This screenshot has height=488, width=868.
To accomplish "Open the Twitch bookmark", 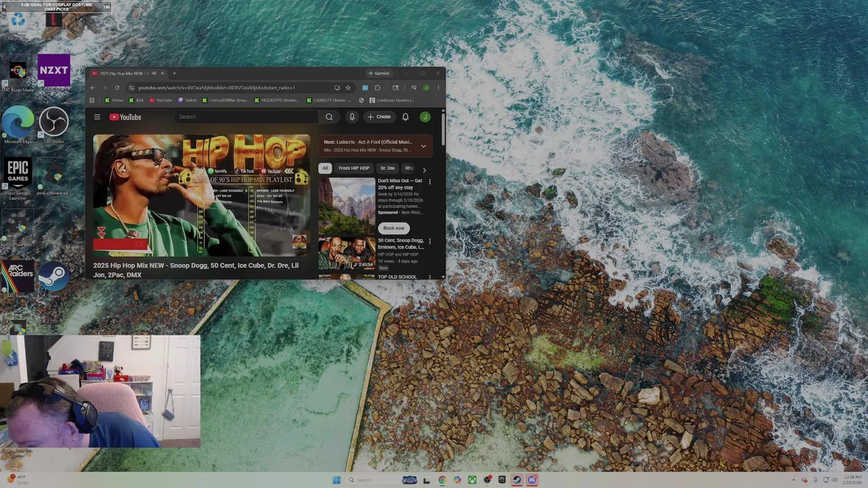I will click(187, 100).
